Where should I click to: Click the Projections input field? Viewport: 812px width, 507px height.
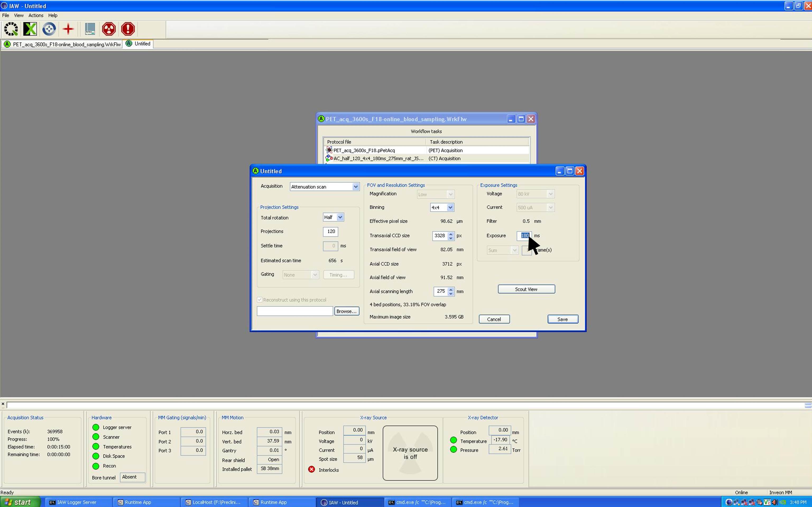coord(330,231)
